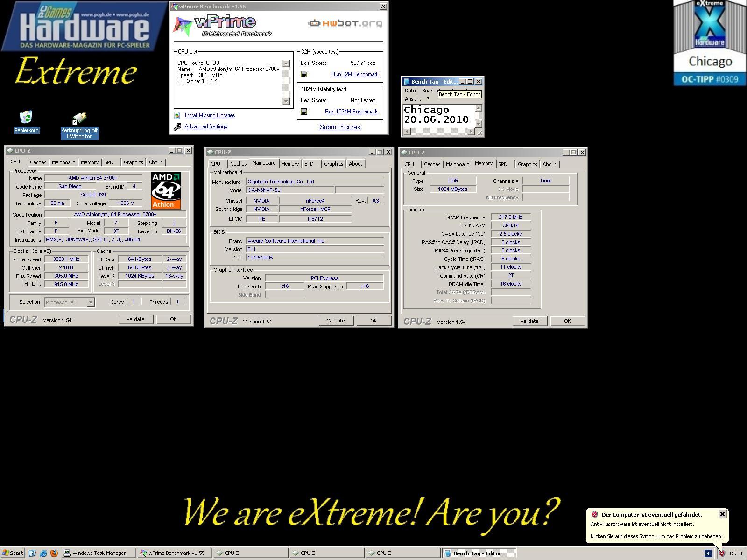Open the Start menu
Image resolution: width=747 pixels, height=560 pixels.
pos(13,553)
